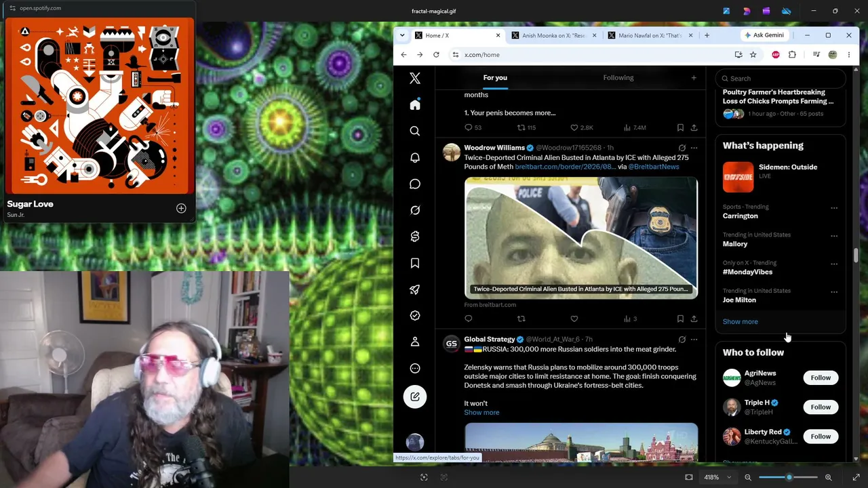Viewport: 868px width, 488px height.
Task: Open the zoom percentage dropdown showing 418%
Action: click(717, 477)
